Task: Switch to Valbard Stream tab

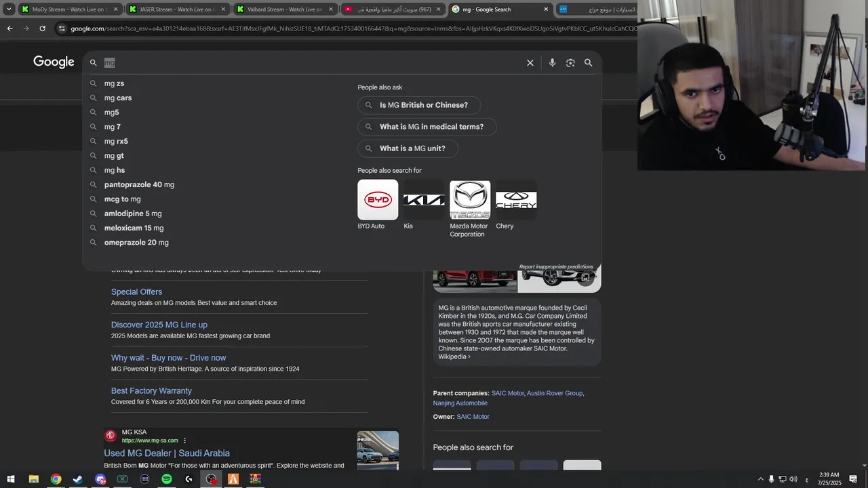Action: point(285,9)
